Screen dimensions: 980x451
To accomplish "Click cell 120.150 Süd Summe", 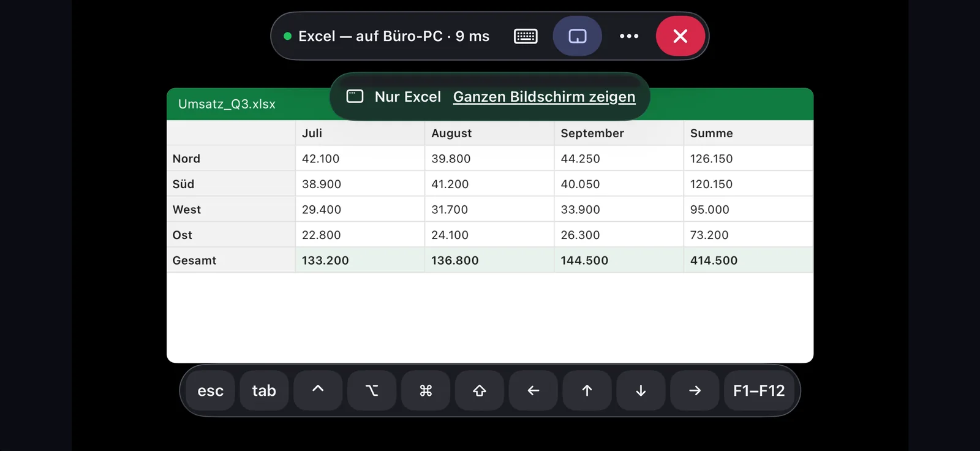I will click(x=748, y=184).
